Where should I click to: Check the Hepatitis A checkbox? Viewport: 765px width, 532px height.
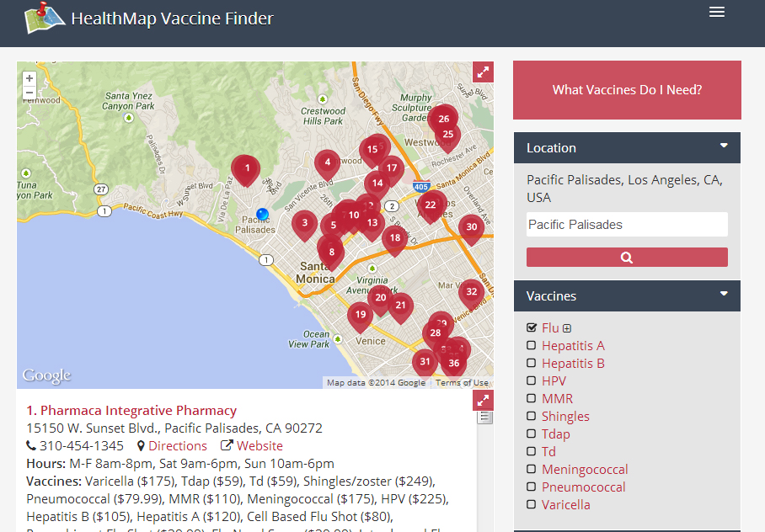pyautogui.click(x=532, y=345)
